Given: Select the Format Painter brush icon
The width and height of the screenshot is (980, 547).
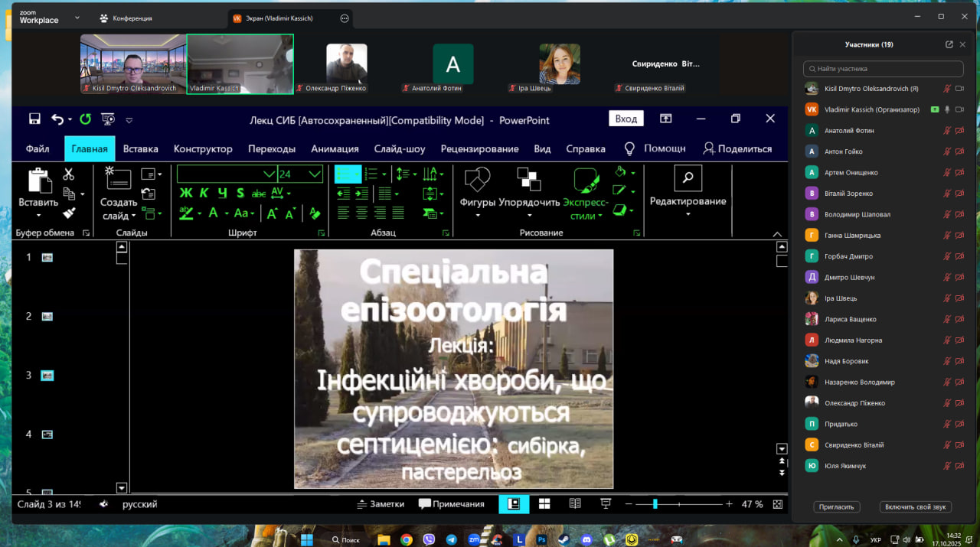Looking at the screenshot, I should [69, 213].
